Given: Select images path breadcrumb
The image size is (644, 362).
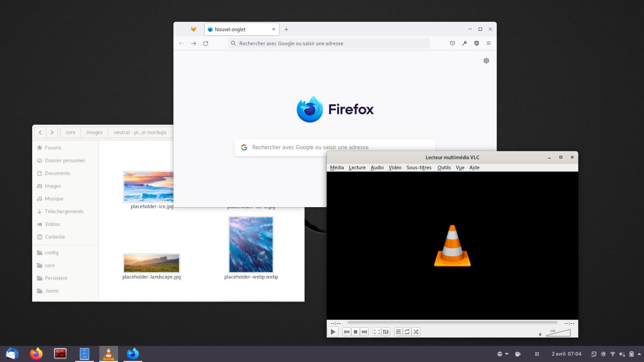Looking at the screenshot, I should pos(94,132).
